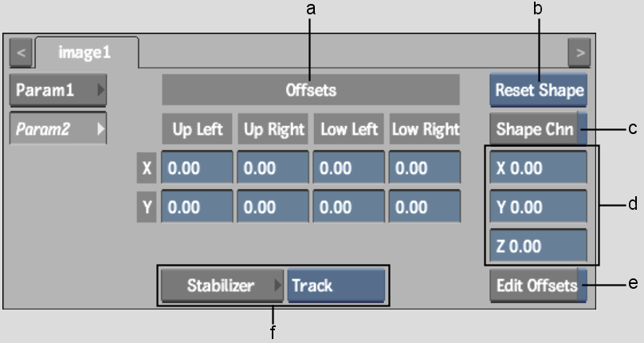The image size is (644, 343).
Task: Click the shape Y 0.00 field
Action: (x=538, y=207)
